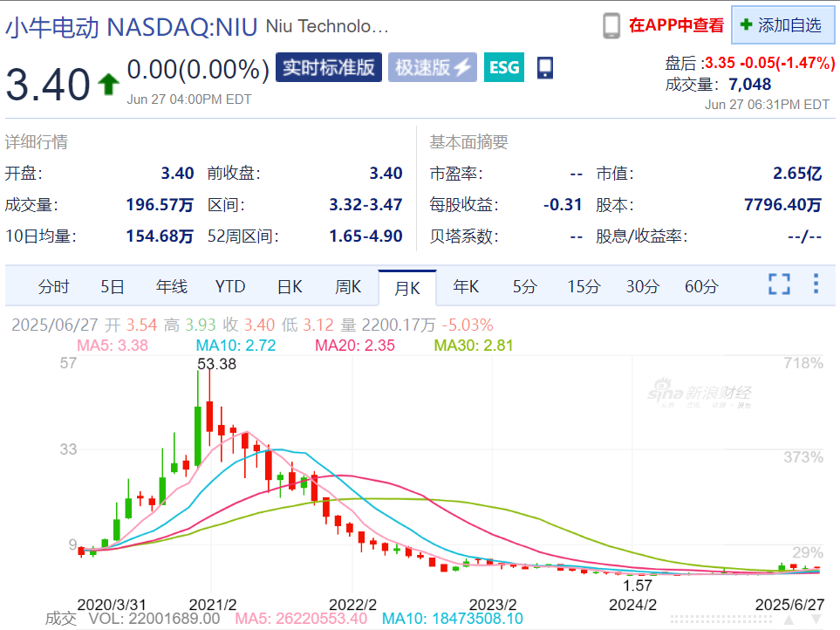Switch to 极速版 fast version
The height and width of the screenshot is (630, 840).
coord(433,67)
